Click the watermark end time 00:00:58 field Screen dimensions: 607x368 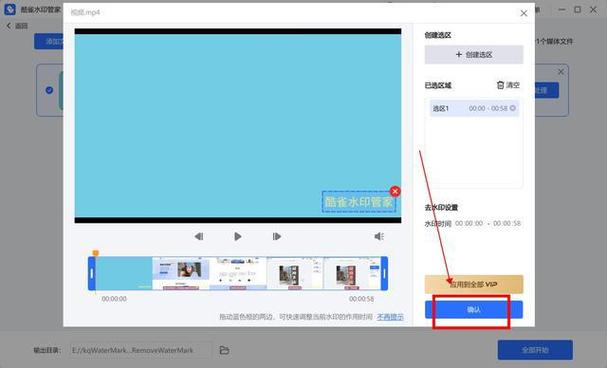click(507, 223)
